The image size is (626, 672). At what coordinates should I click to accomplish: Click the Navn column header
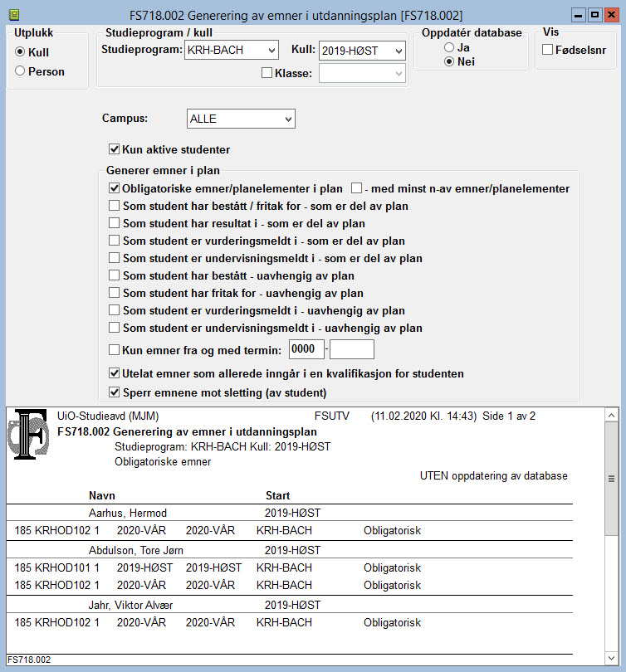(x=102, y=495)
